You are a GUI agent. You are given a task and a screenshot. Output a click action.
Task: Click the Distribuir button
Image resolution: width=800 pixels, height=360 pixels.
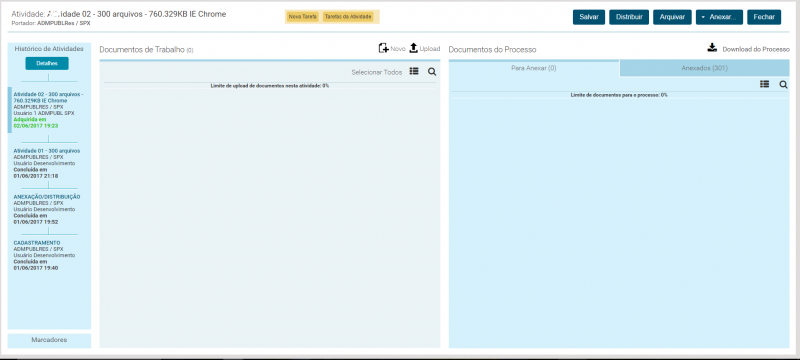coord(629,17)
